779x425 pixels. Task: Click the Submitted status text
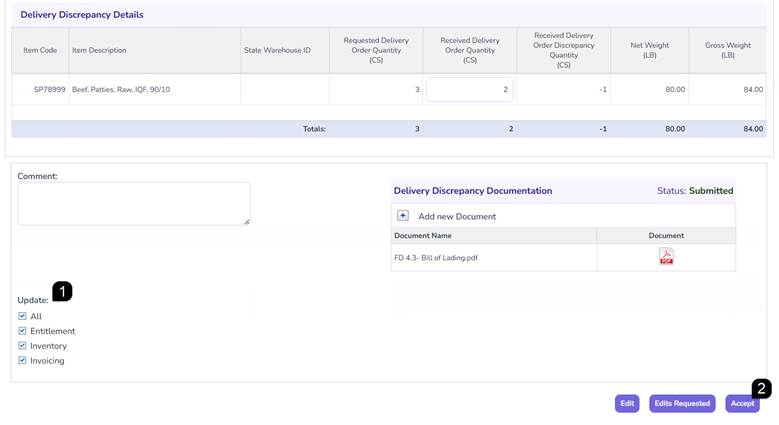[x=711, y=191]
